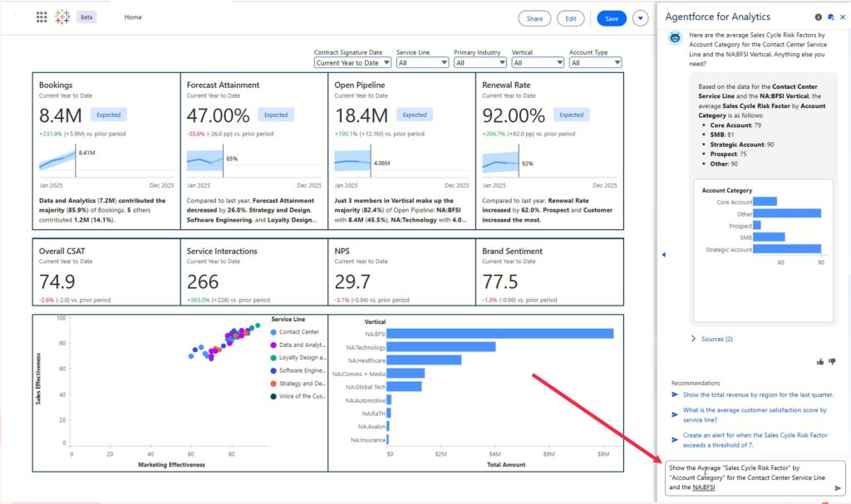Select Software Engineering legend color dot
The height and width of the screenshot is (504, 851).
(273, 370)
